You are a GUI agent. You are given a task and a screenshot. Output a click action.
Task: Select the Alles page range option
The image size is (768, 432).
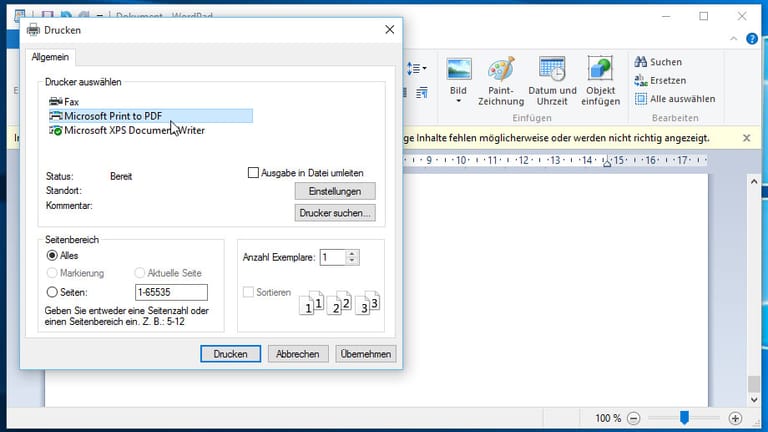[x=52, y=256]
